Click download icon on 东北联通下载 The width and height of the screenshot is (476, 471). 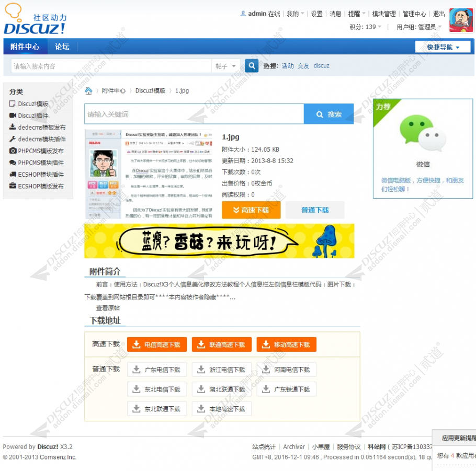[x=137, y=408]
